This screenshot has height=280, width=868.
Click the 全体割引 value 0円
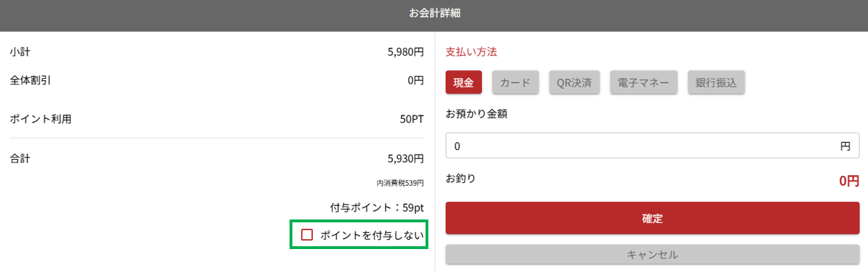tap(416, 80)
